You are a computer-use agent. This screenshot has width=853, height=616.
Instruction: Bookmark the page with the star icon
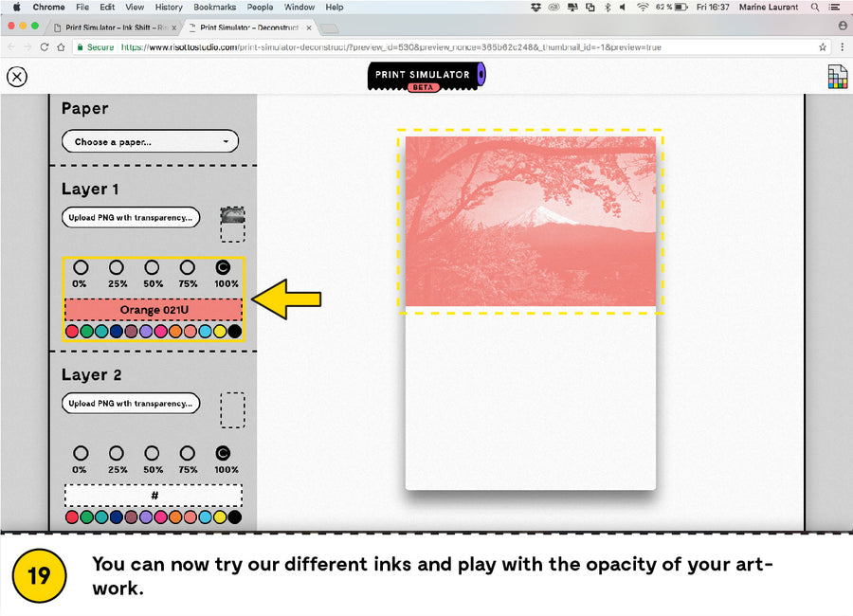click(x=823, y=46)
